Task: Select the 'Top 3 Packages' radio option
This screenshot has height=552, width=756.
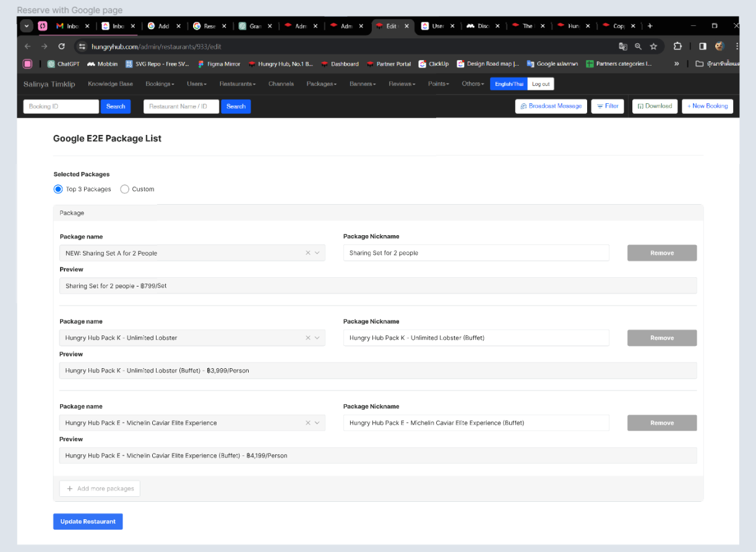Action: pyautogui.click(x=58, y=189)
